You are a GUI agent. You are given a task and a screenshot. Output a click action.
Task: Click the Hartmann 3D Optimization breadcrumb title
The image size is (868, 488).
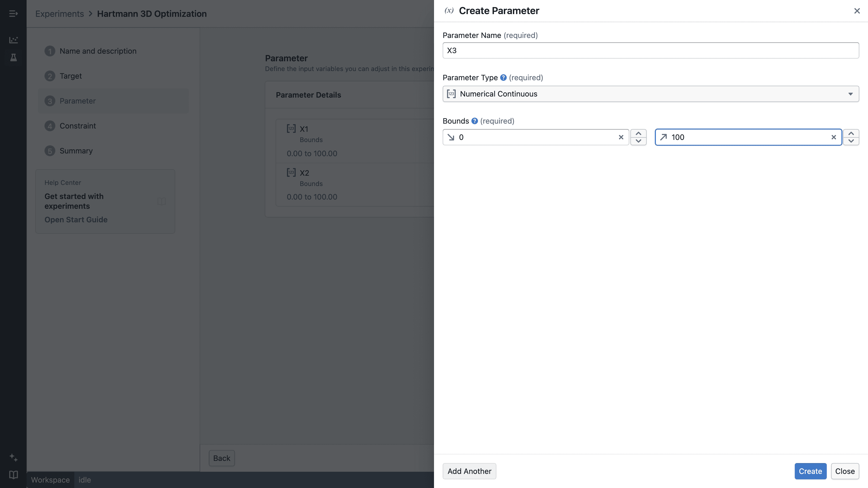coord(152,14)
